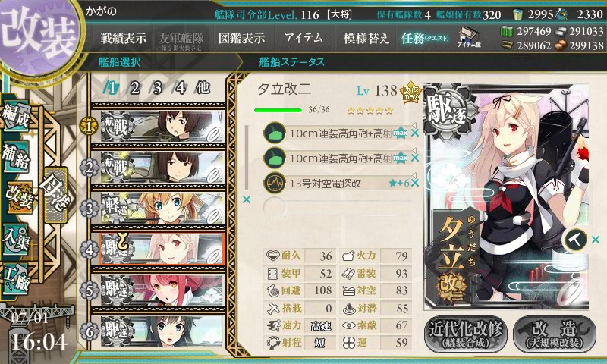Image resolution: width=607 pixels, height=364 pixels.
Task: Select the empty fourth equipment slot
Action: pyautogui.click(x=337, y=208)
